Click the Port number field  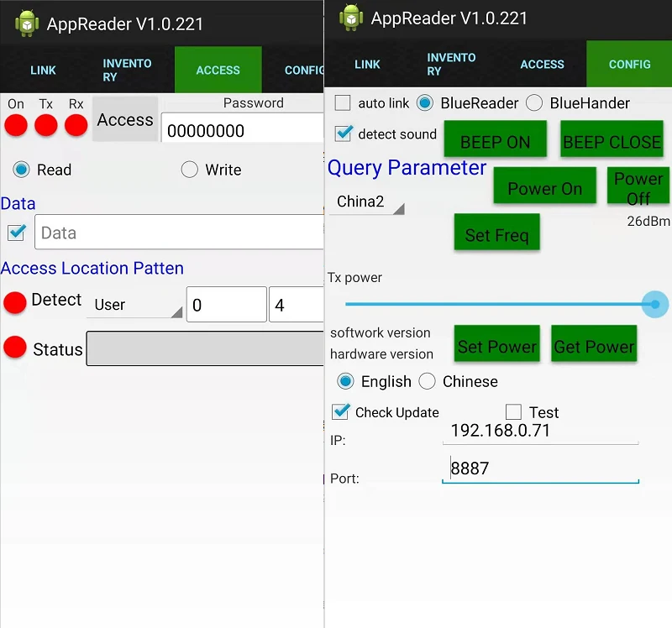coord(540,468)
